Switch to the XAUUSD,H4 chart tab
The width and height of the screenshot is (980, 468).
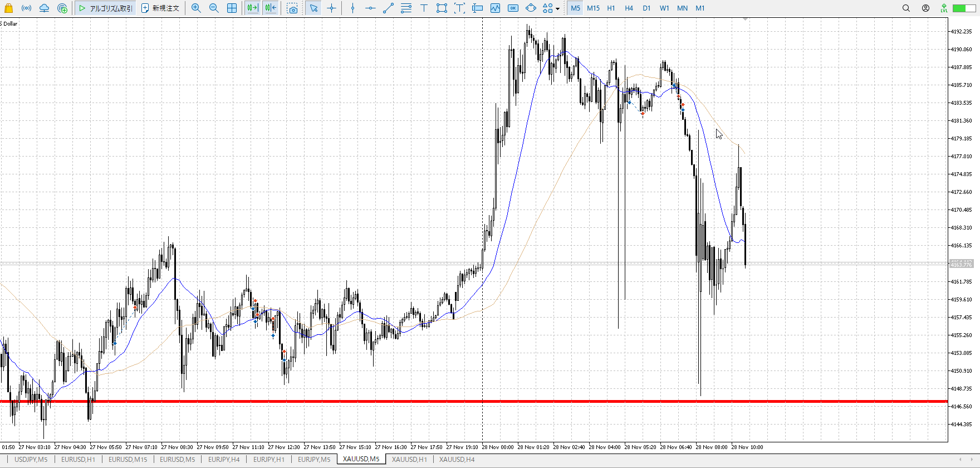457,460
